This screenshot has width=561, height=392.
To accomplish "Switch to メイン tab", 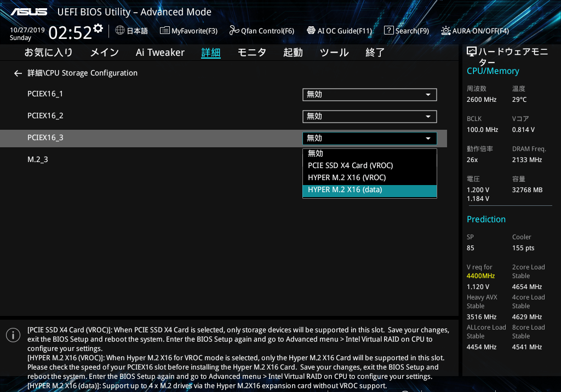I will click(105, 53).
